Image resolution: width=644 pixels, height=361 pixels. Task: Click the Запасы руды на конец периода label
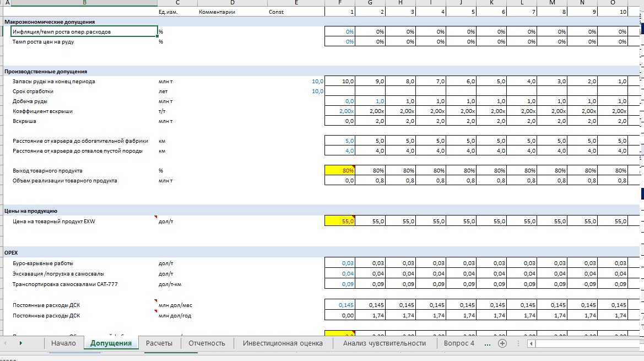pos(53,82)
